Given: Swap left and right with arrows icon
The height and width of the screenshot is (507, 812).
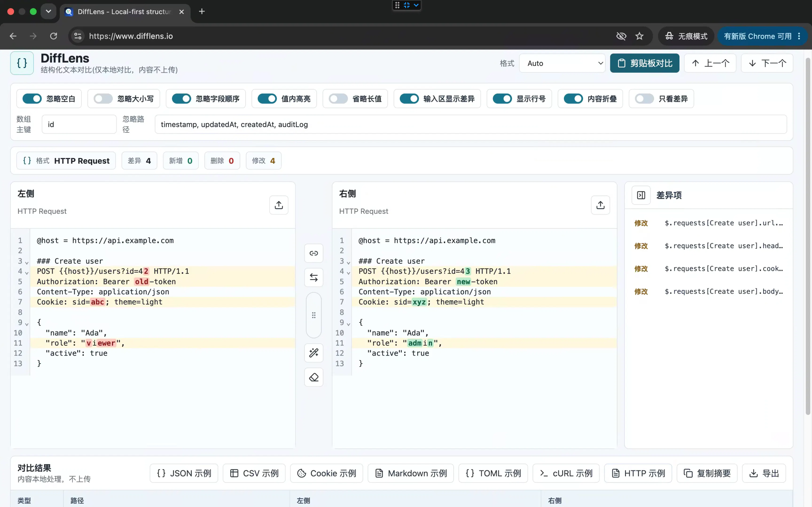Looking at the screenshot, I should [x=314, y=277].
